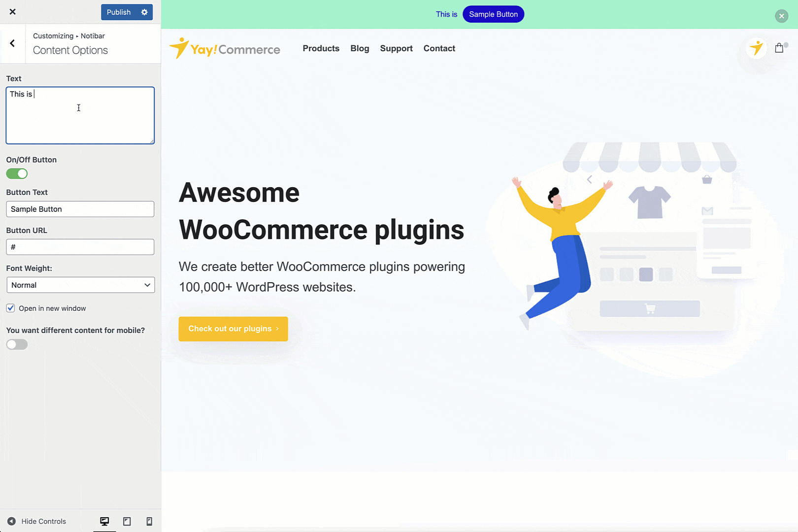Viewport: 798px width, 532px height.
Task: Click the 'This is' text in notibar
Action: point(446,14)
